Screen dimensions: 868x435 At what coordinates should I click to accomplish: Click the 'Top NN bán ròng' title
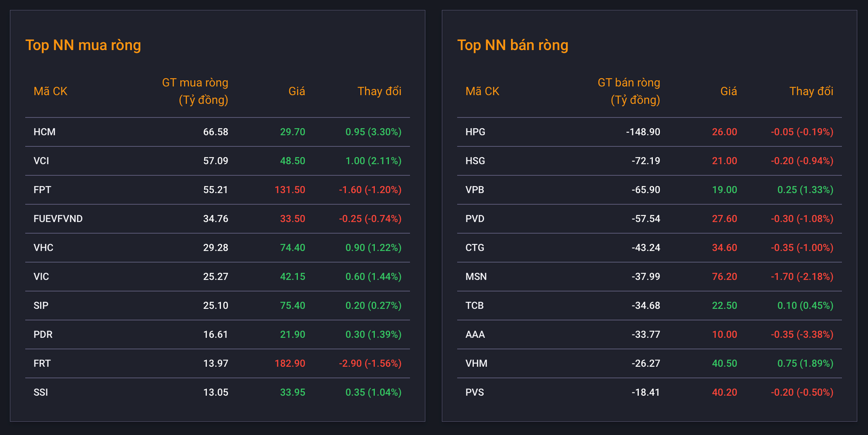[513, 45]
